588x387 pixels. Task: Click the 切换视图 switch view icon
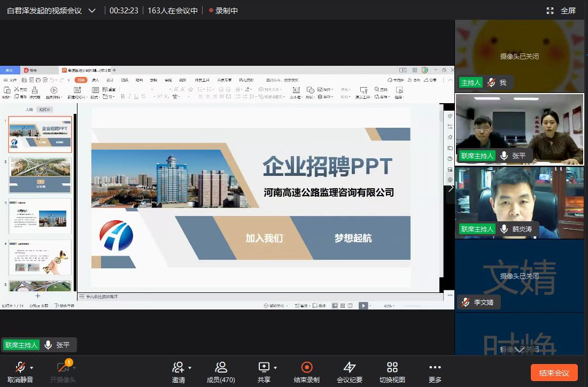(392, 367)
